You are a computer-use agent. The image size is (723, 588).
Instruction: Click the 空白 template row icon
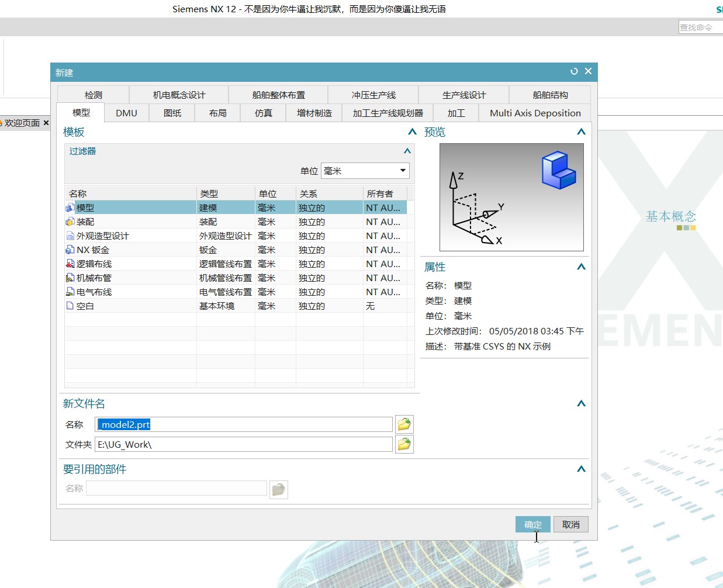pos(70,306)
